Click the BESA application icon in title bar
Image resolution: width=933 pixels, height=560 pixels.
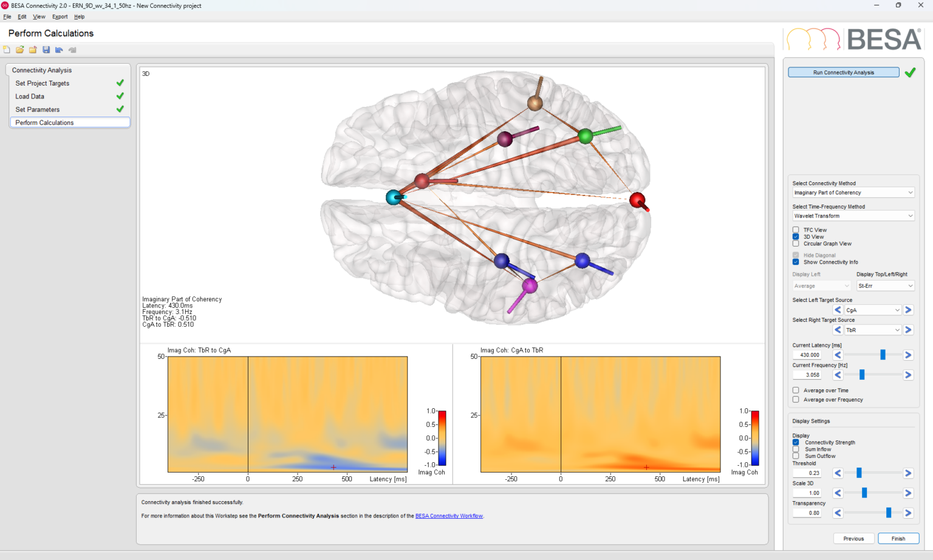point(6,5)
